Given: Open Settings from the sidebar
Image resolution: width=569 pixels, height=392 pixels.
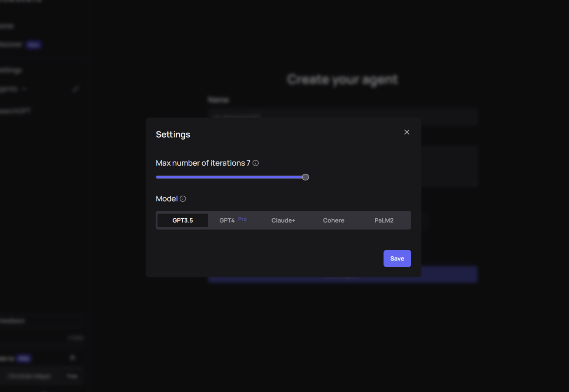Looking at the screenshot, I should [x=10, y=70].
